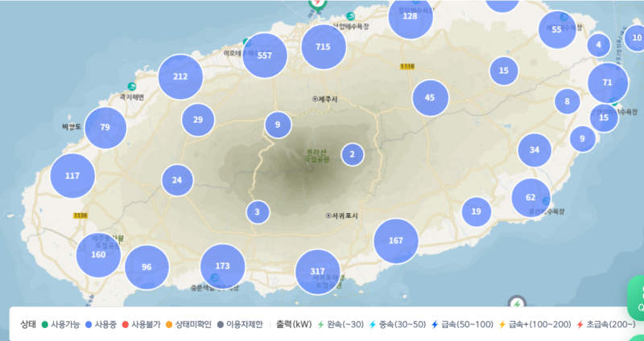
Task: Click the 제주시 city label
Action: coord(328,99)
